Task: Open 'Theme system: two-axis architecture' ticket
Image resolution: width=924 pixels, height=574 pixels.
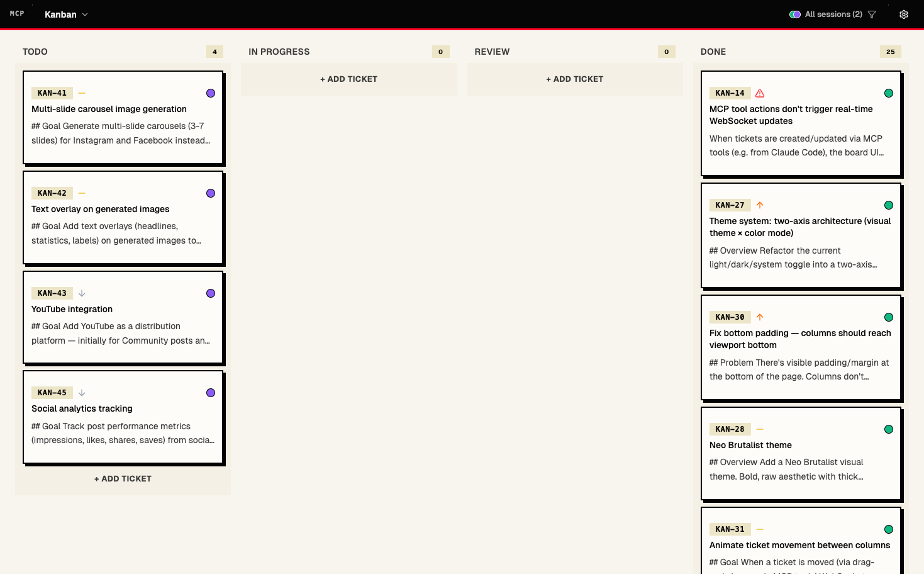Action: (x=800, y=227)
